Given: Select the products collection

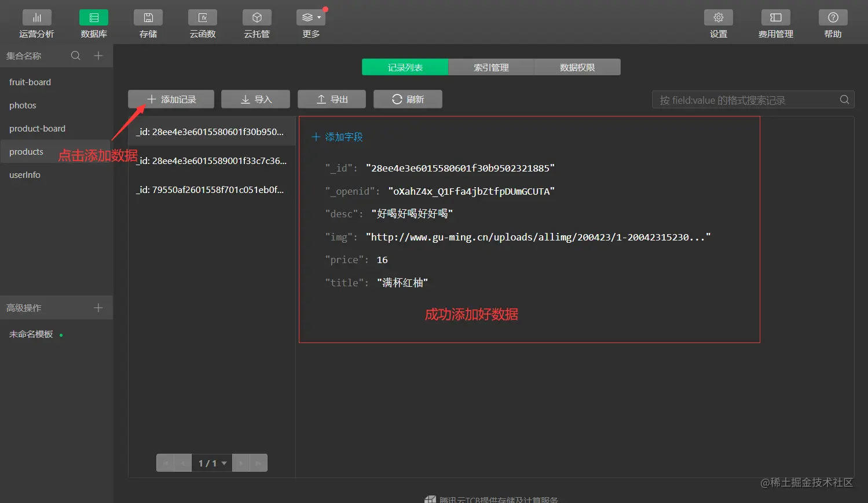Looking at the screenshot, I should point(56,152).
